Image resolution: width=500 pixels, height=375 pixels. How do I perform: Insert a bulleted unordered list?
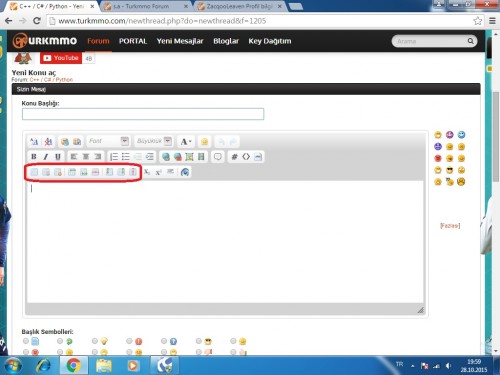[x=126, y=157]
